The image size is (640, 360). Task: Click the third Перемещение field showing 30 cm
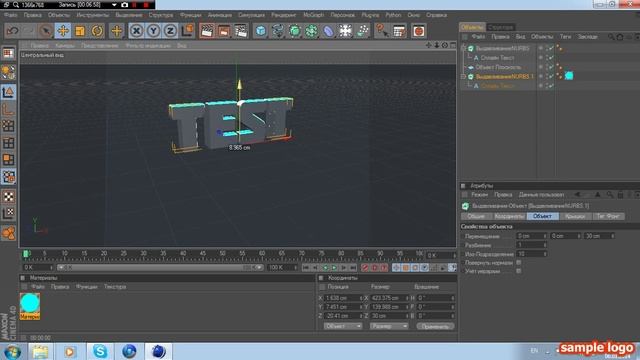coord(599,236)
